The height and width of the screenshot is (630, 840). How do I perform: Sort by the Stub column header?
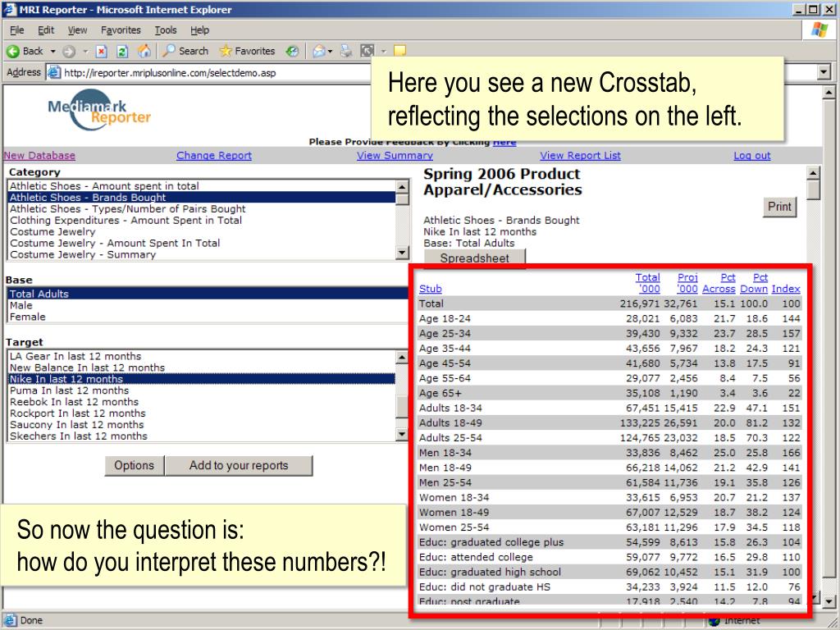pos(430,289)
